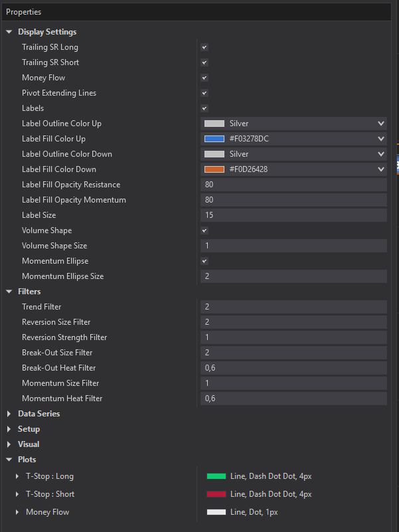The height and width of the screenshot is (532, 399).
Task: Expand the Money Flow plot settings
Action: tap(17, 512)
